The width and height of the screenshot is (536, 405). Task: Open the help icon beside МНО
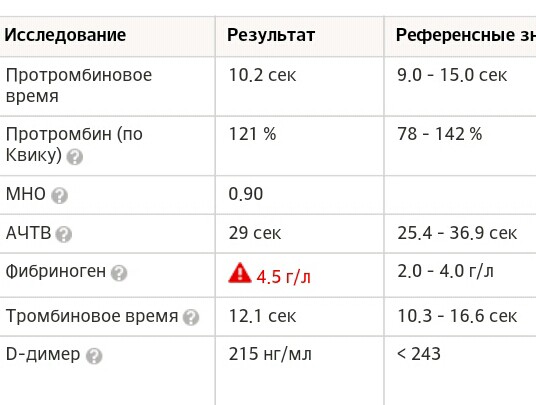[x=59, y=196]
